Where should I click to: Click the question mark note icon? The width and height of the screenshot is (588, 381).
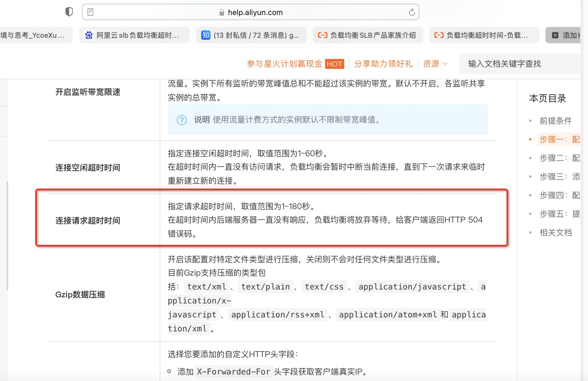point(182,120)
